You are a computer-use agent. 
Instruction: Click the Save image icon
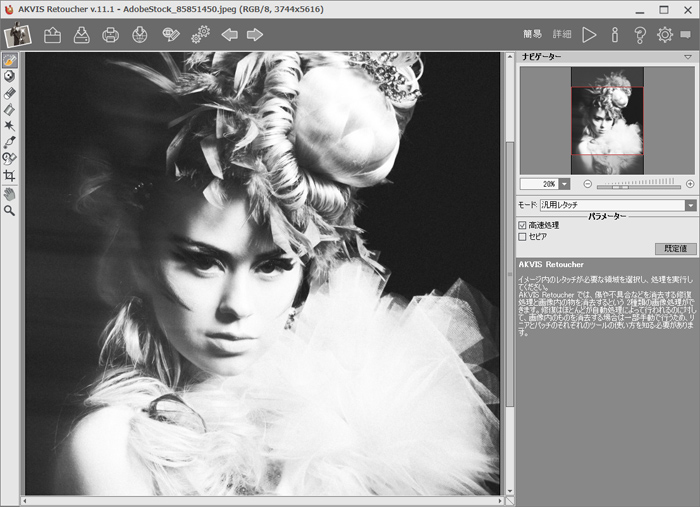click(x=82, y=35)
